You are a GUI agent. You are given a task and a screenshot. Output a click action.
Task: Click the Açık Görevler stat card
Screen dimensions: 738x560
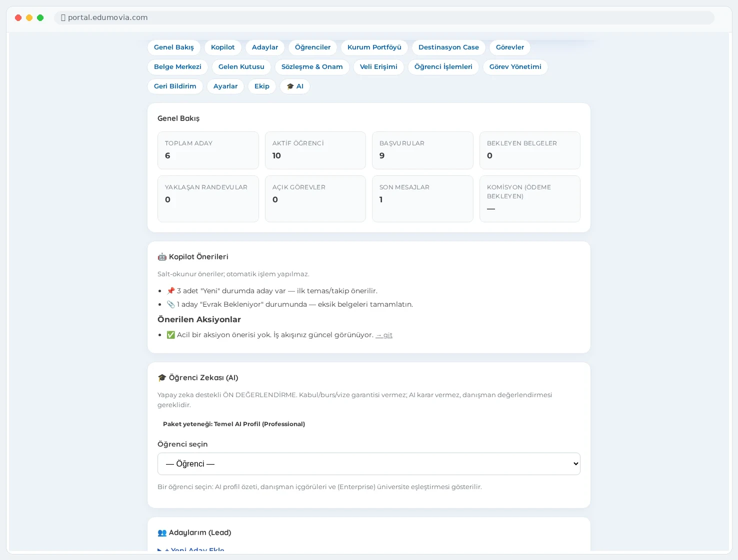pos(315,199)
